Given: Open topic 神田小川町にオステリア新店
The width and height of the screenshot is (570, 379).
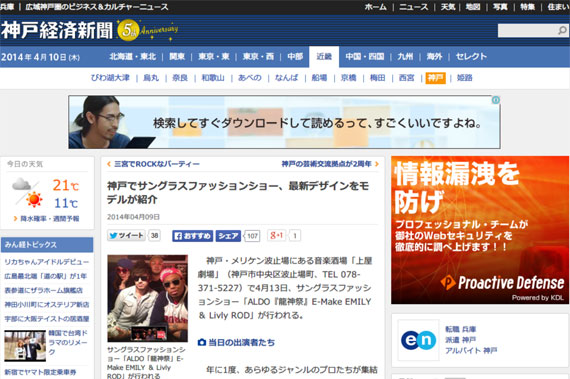Looking at the screenshot, I should (47, 305).
